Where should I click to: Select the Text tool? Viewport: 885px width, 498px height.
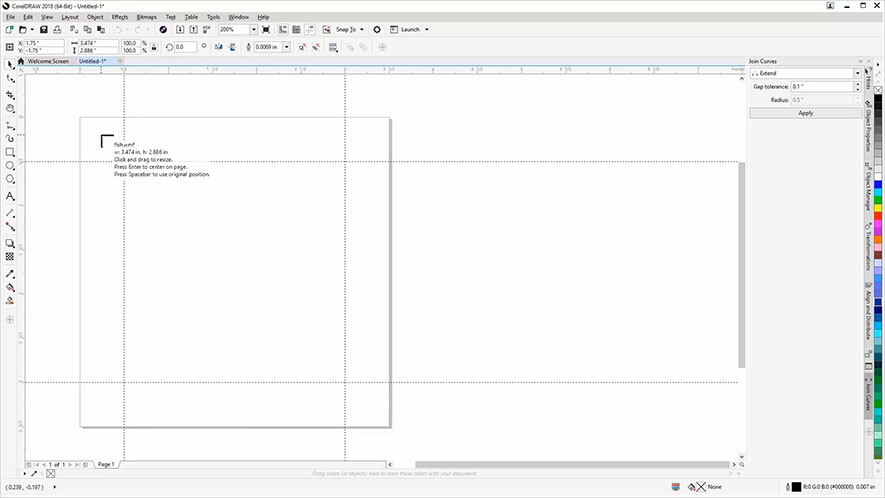click(10, 196)
